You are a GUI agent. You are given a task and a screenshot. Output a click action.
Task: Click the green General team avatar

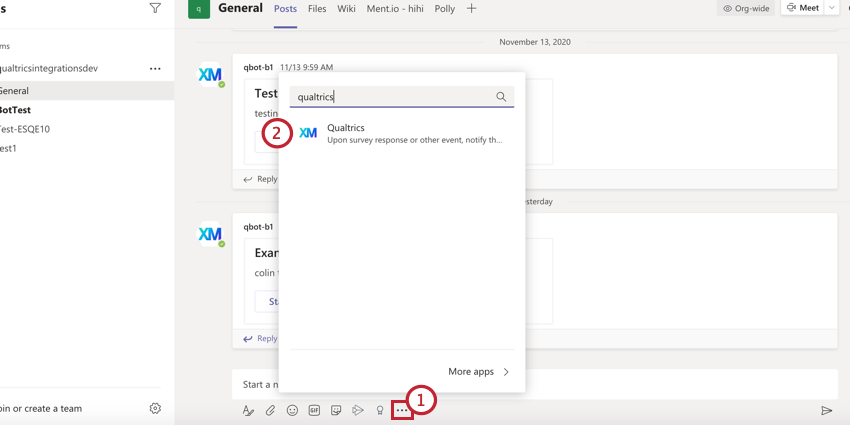tap(199, 9)
